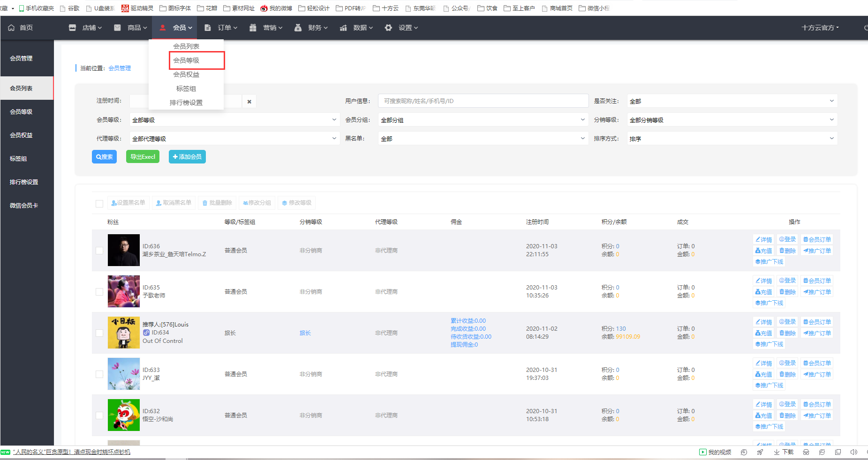Open the 会员分组 全部分组 dropdown
Screen dimensions: 868x460
[x=483, y=120]
